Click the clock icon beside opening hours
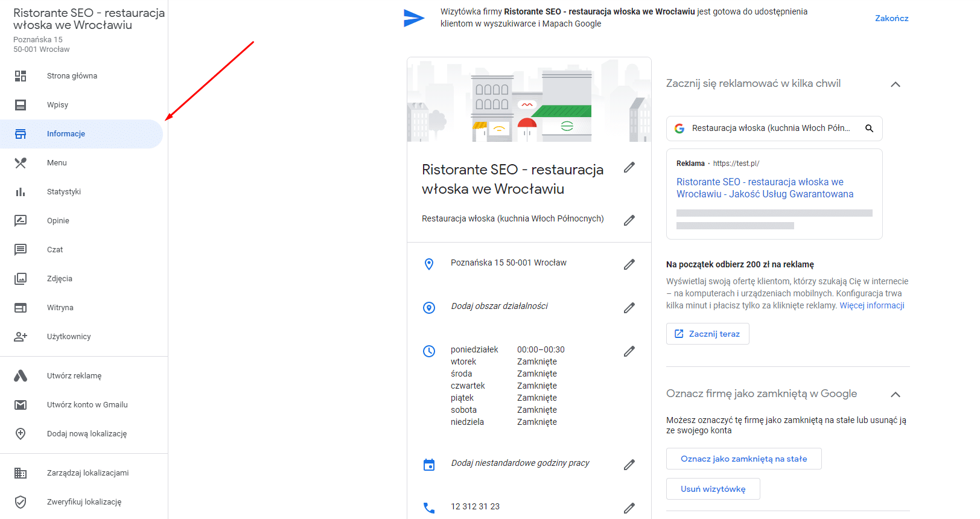 pyautogui.click(x=429, y=351)
